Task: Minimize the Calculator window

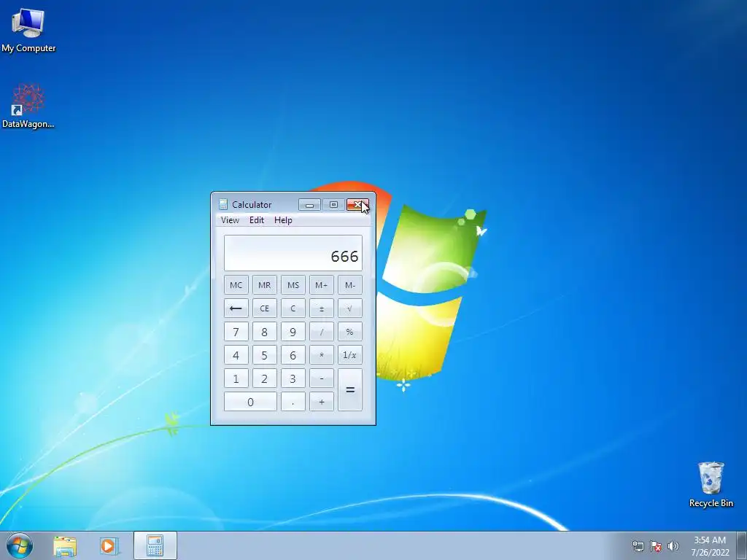Action: (x=309, y=205)
